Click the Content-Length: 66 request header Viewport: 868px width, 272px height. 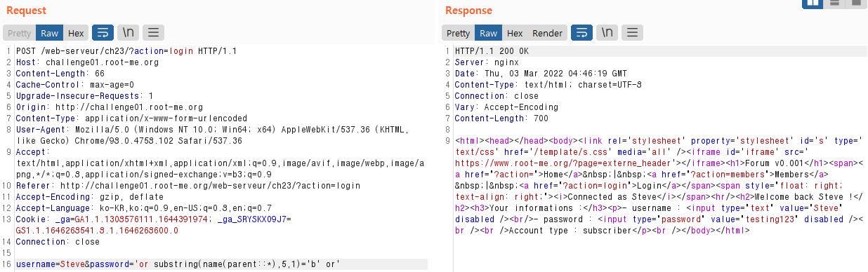(60, 74)
